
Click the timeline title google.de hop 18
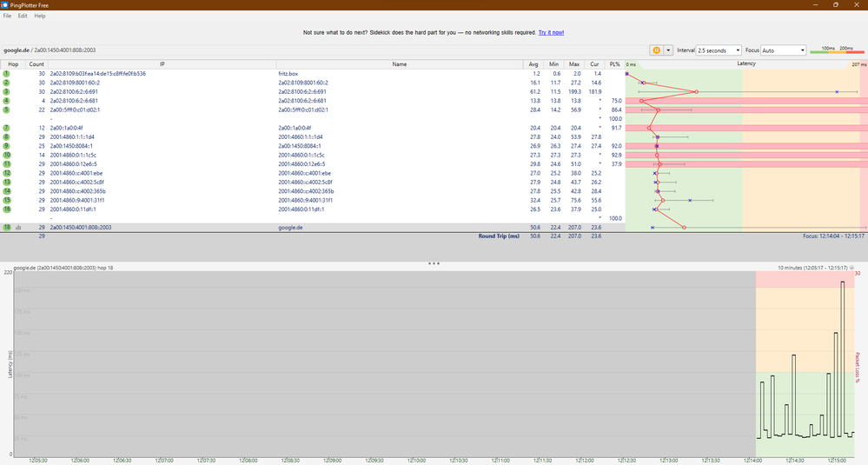pyautogui.click(x=63, y=268)
